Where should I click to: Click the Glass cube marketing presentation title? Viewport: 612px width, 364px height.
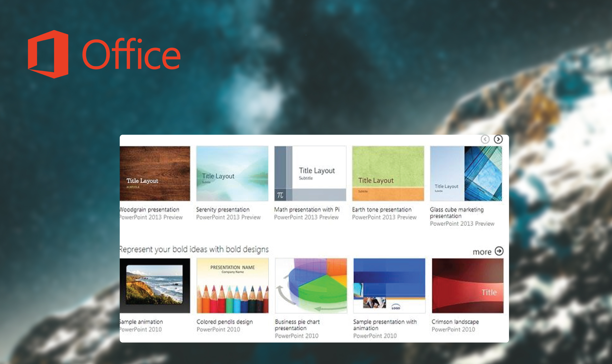point(457,213)
